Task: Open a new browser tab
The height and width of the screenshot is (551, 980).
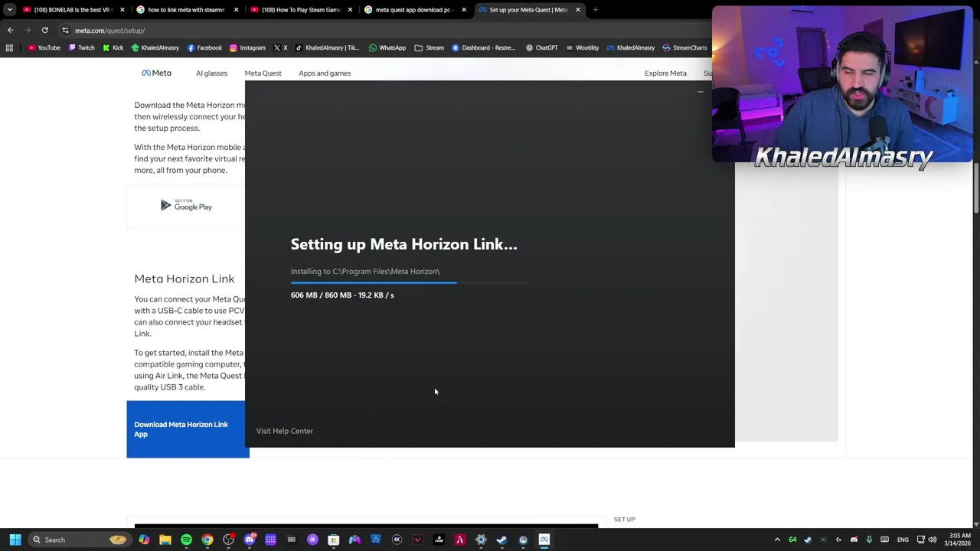Action: (595, 10)
